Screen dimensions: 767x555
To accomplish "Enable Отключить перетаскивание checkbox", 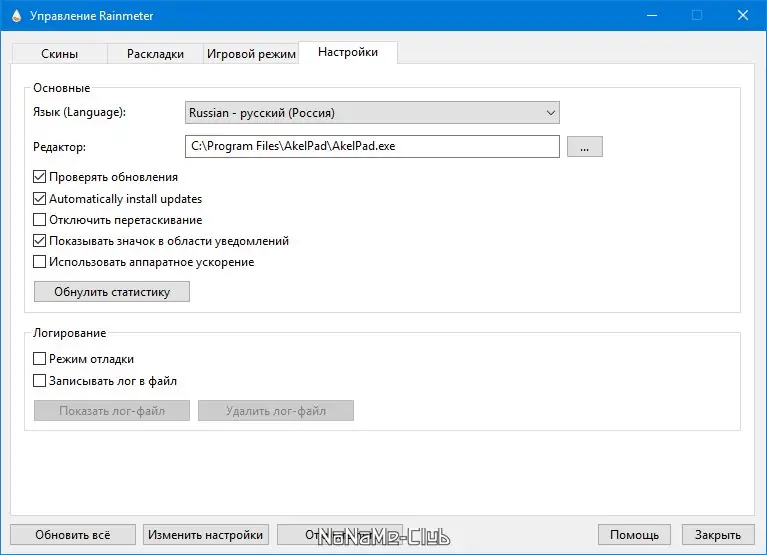I will tap(40, 220).
